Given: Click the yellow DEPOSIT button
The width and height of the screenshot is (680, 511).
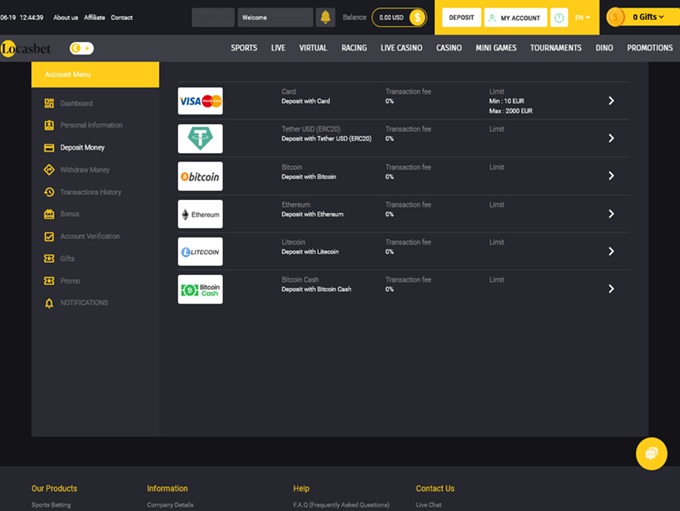Looking at the screenshot, I should click(x=461, y=17).
